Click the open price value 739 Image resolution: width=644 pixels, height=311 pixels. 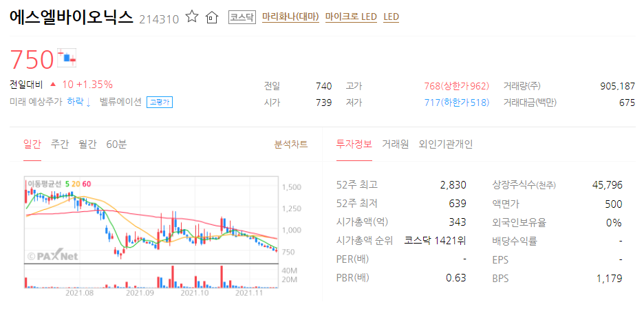click(x=323, y=103)
